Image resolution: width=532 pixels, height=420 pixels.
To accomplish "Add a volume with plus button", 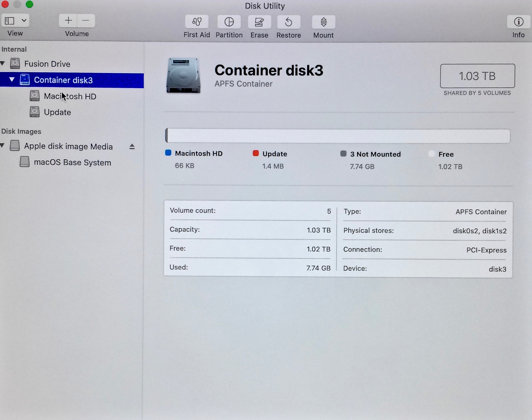I will pyautogui.click(x=68, y=20).
